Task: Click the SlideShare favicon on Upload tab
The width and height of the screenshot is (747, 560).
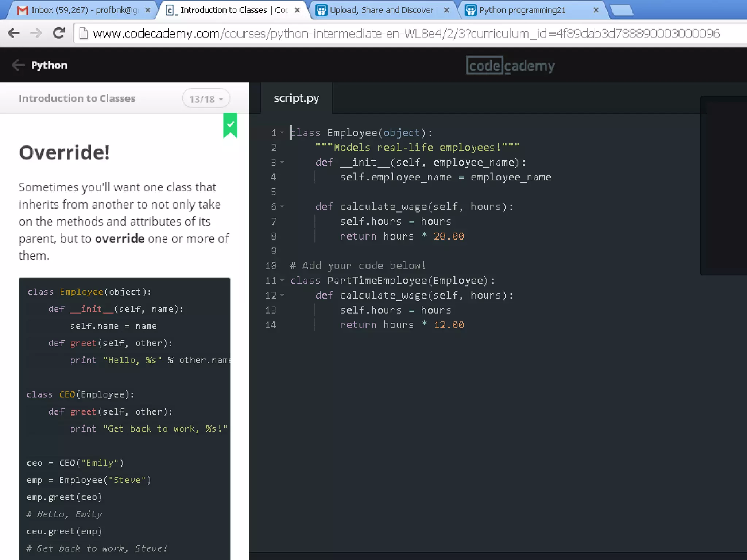Action: click(x=321, y=10)
